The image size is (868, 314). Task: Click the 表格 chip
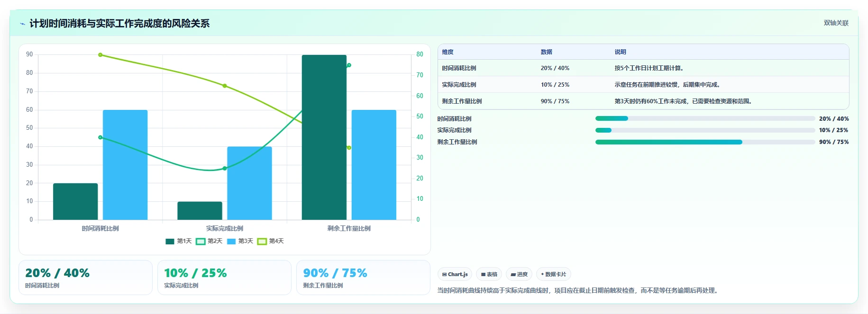click(489, 274)
